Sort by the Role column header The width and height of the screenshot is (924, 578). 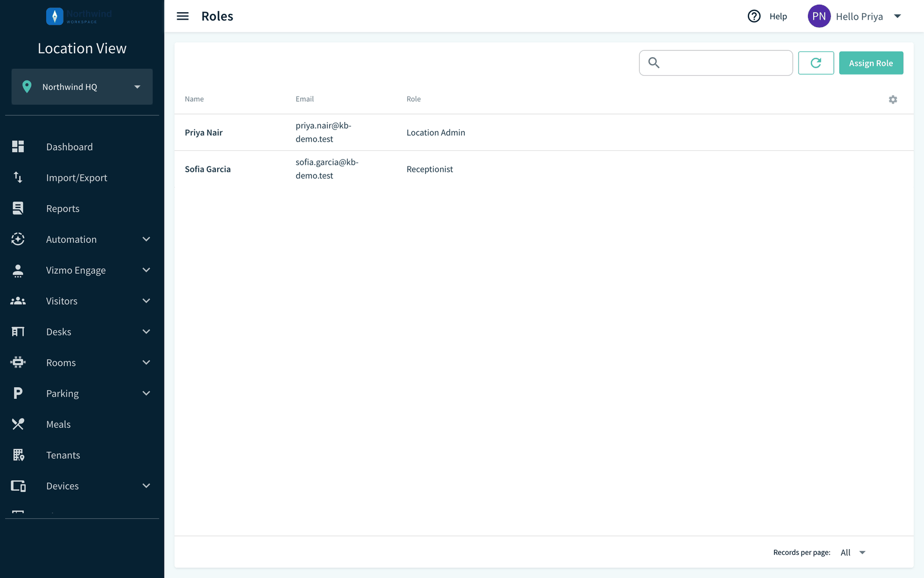point(413,99)
